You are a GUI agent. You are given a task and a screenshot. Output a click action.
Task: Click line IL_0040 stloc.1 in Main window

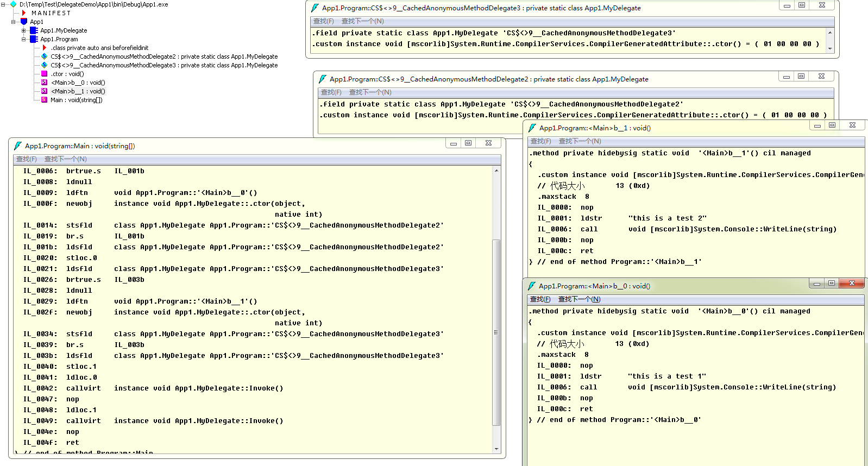[x=60, y=367]
